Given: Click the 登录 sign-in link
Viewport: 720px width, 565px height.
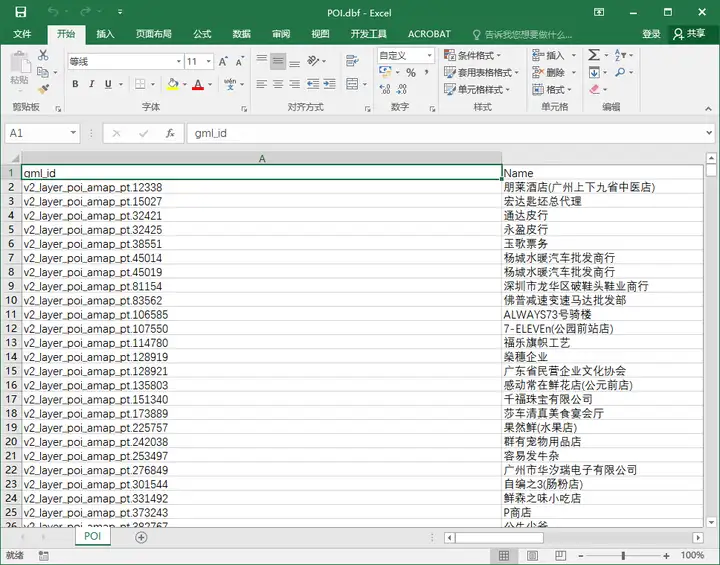Looking at the screenshot, I should click(651, 34).
